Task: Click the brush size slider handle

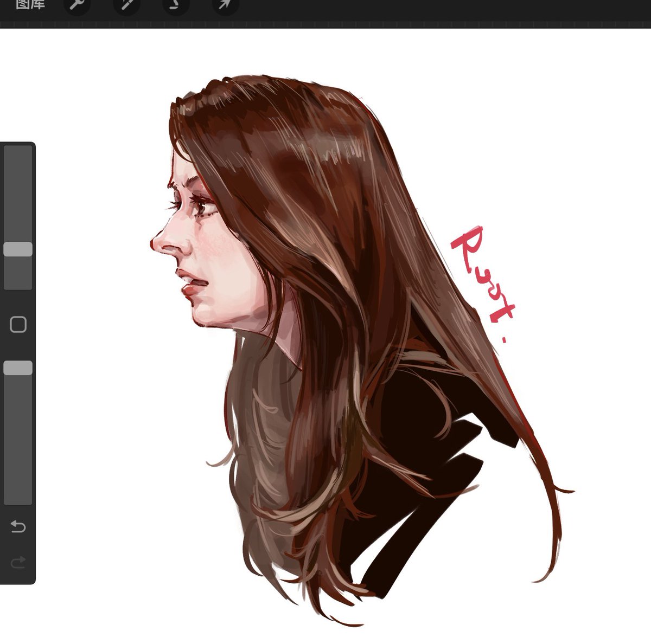Action: click(x=18, y=249)
